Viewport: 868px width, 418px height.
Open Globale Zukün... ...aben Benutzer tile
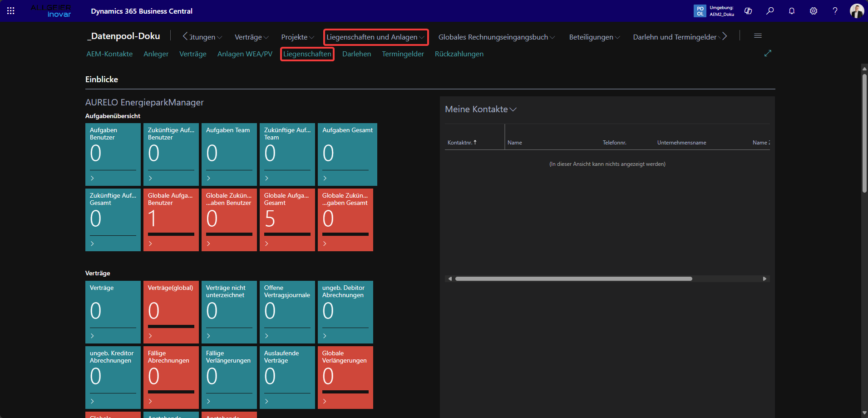[229, 220]
